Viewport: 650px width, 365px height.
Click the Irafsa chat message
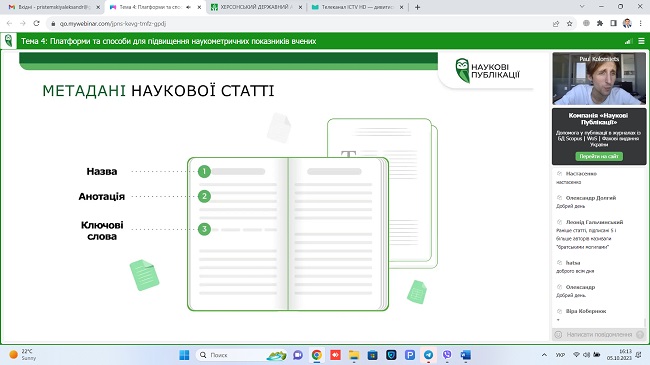(575, 267)
